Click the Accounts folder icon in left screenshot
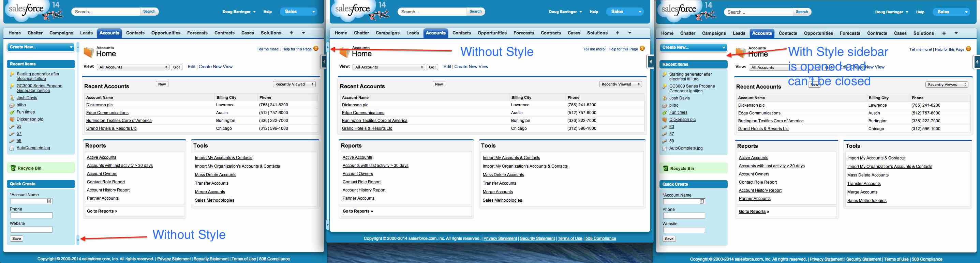Screen dimensions: 980x263 tap(88, 52)
